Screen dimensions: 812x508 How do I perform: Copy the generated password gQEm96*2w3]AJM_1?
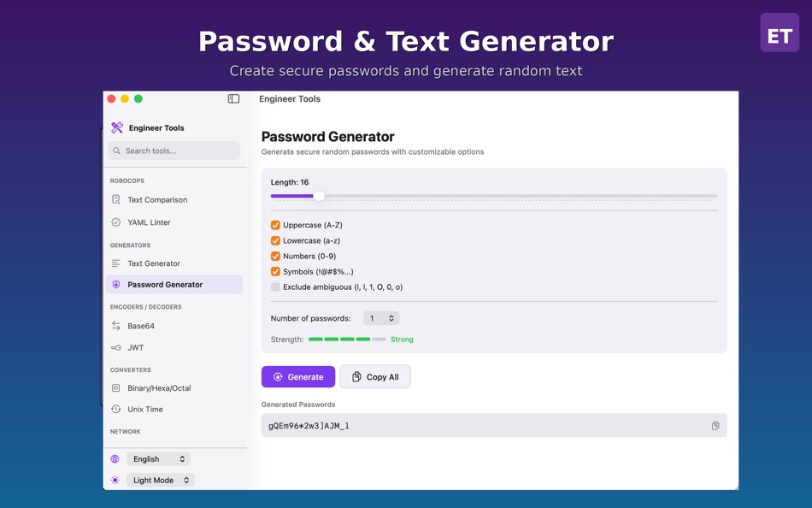pos(715,425)
